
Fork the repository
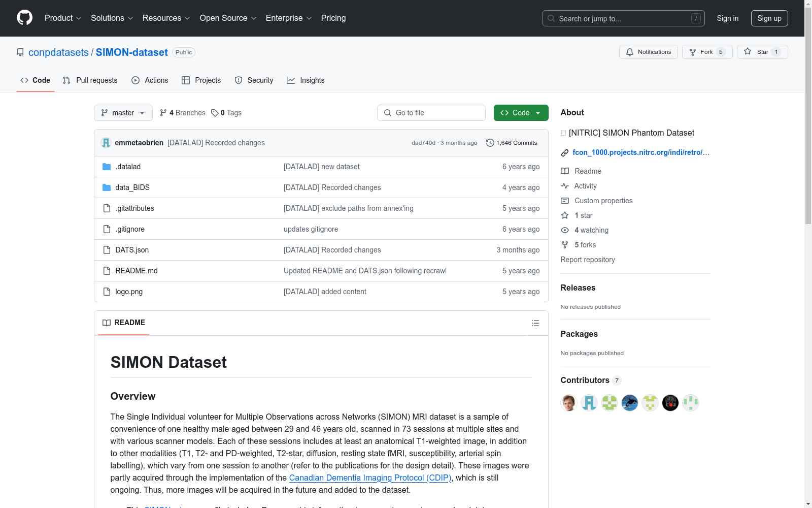(x=707, y=52)
